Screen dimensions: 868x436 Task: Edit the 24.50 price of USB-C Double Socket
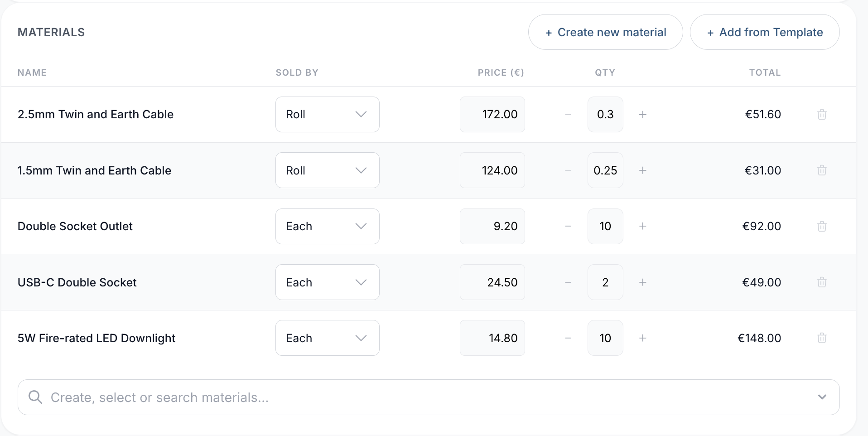492,282
